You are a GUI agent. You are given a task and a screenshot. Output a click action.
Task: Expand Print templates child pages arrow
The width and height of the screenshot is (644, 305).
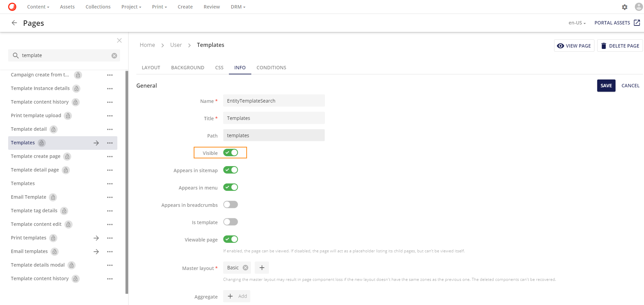[96, 238]
